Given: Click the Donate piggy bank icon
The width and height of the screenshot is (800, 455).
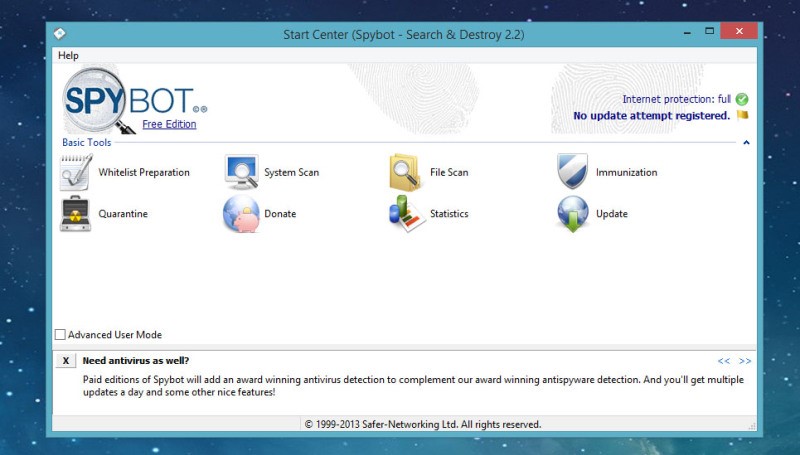Looking at the screenshot, I should (242, 214).
